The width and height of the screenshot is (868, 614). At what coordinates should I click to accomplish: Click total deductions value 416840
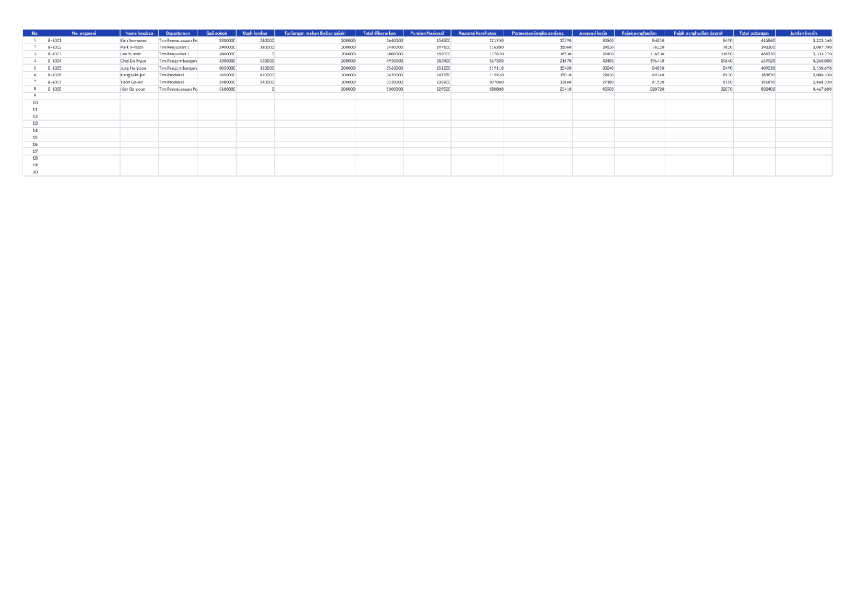(754, 41)
